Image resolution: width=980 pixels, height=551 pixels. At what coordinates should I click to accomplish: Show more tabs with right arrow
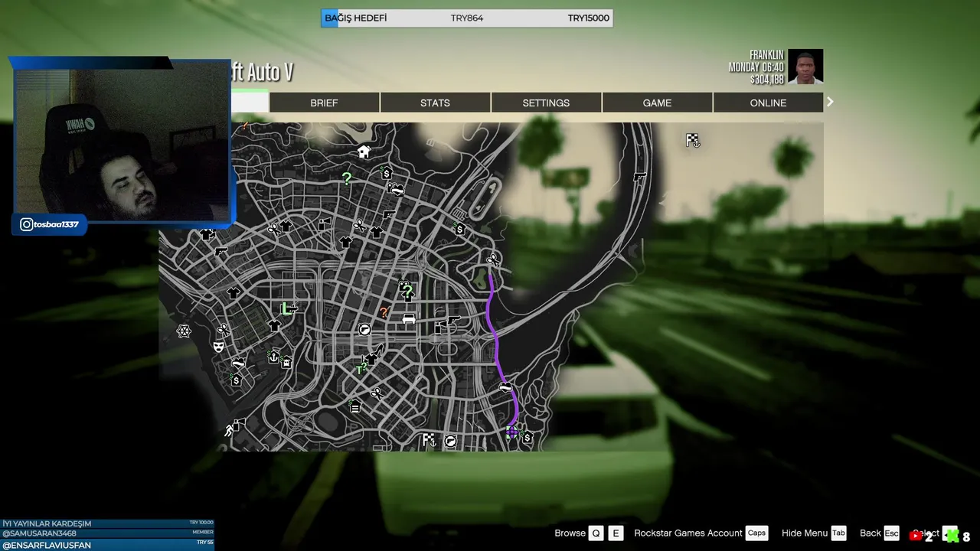pyautogui.click(x=830, y=102)
